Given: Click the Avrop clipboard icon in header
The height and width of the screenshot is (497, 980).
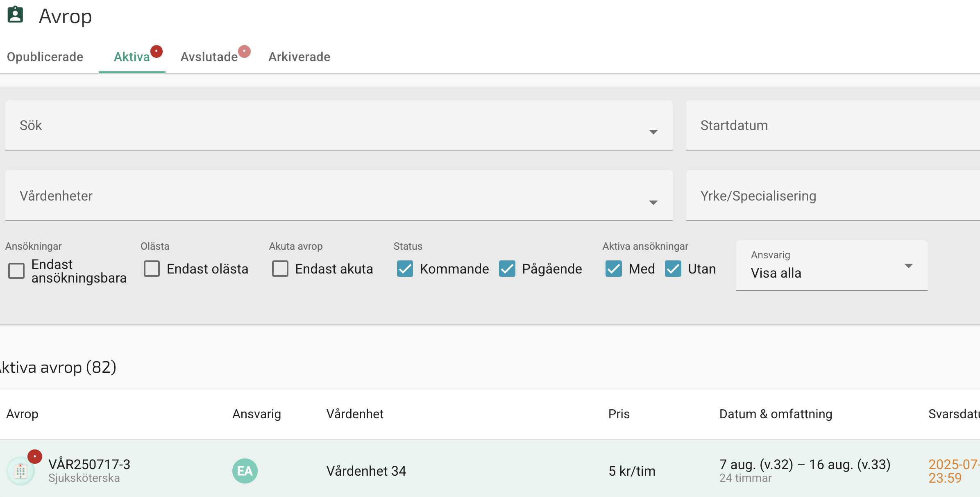Looking at the screenshot, I should coord(16,15).
